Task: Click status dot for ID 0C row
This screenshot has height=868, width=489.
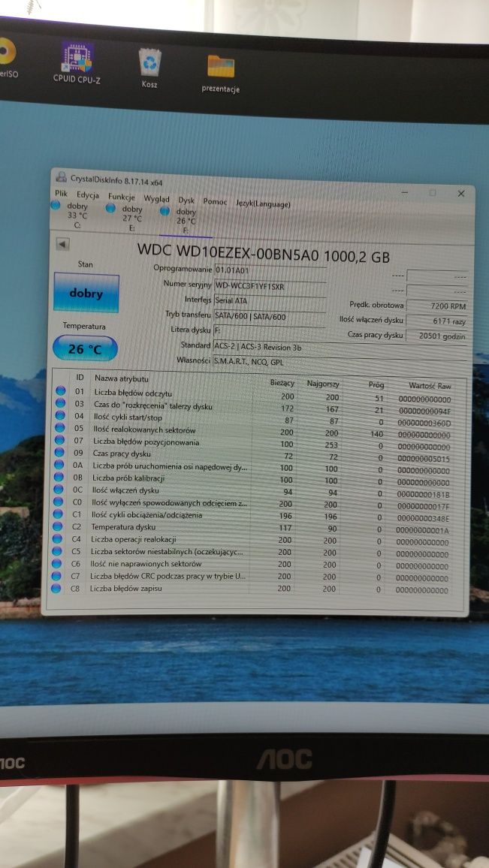Action: (58, 490)
